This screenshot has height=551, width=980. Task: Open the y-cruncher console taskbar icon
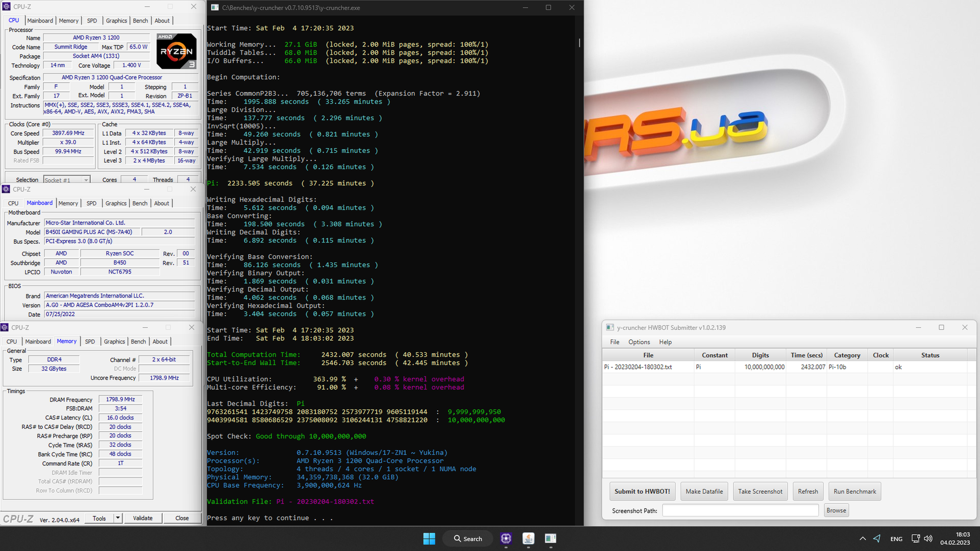[550, 538]
